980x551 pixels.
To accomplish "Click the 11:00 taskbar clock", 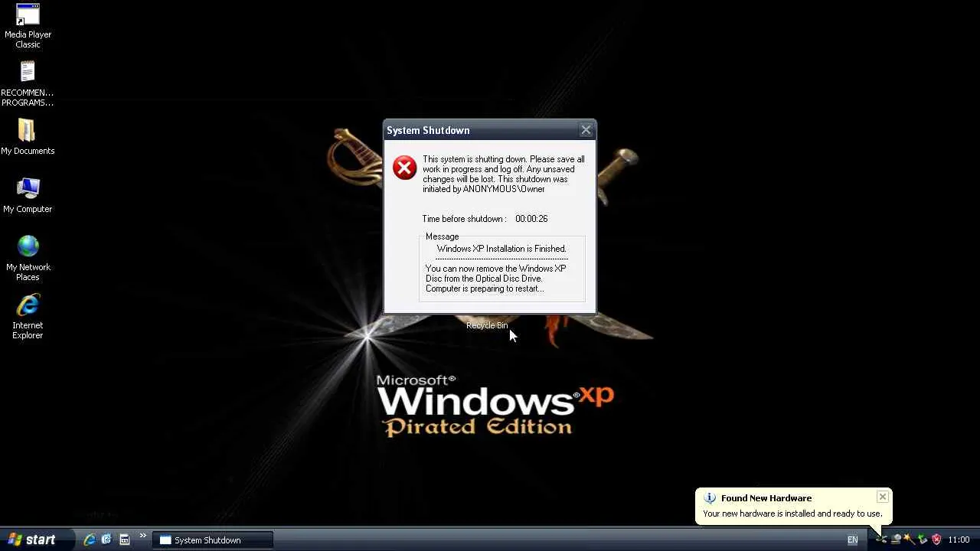I will coord(959,540).
